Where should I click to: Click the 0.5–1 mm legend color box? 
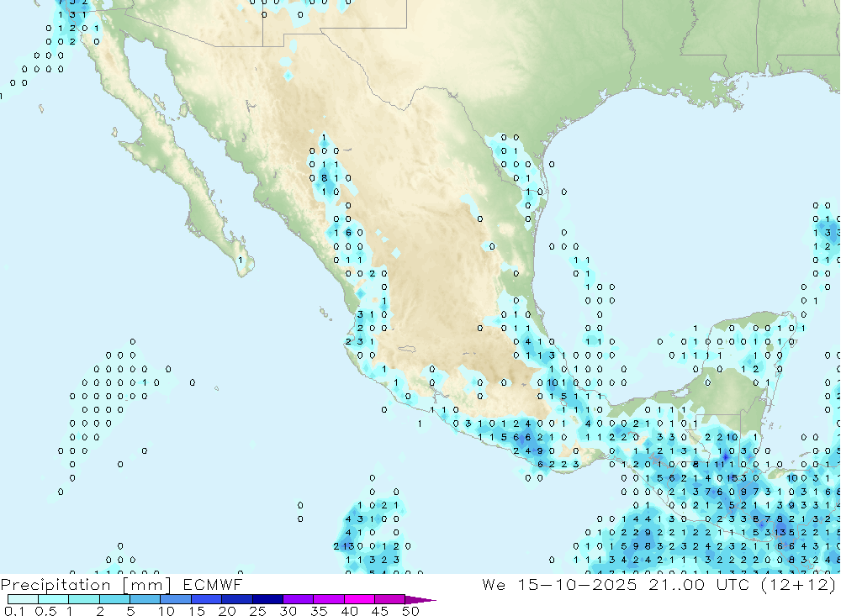coord(53,599)
